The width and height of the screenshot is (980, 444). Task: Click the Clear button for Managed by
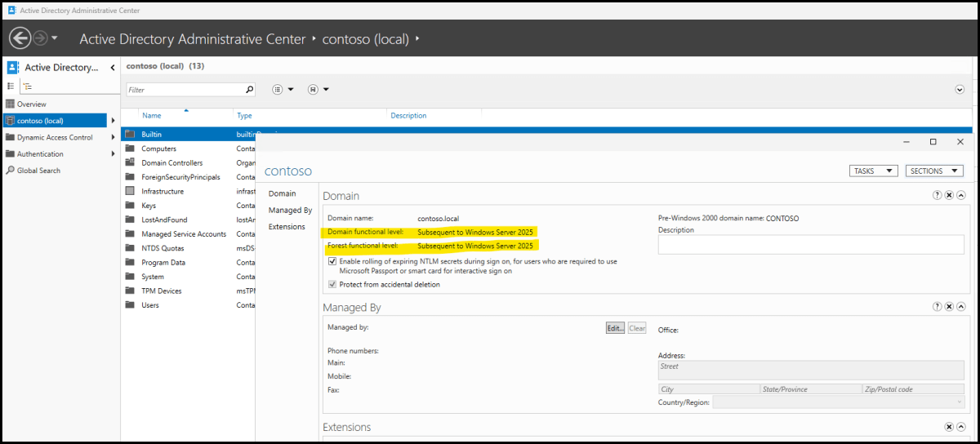tap(637, 328)
